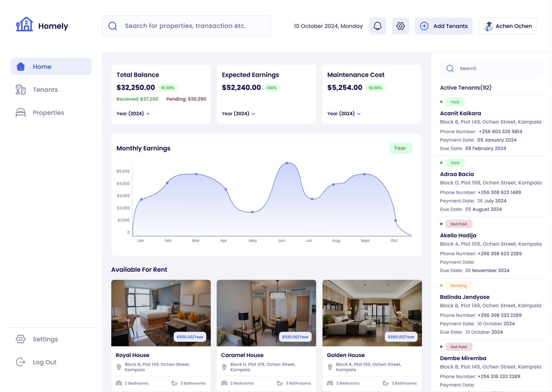This screenshot has height=392, width=552.
Task: Click the magnifier icon in tenants search
Action: coord(450,68)
